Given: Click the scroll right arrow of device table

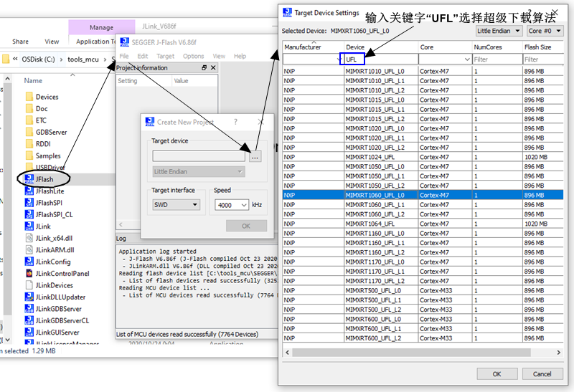Looking at the screenshot, I should click(558, 353).
